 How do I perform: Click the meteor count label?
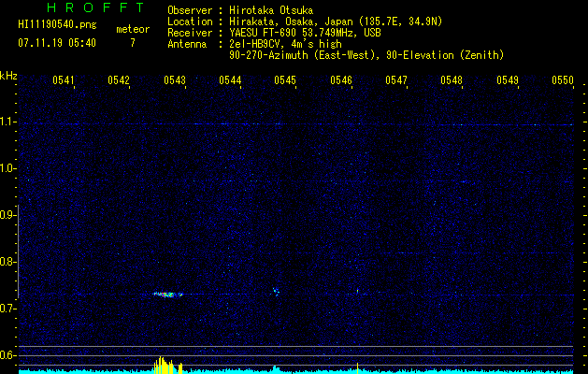point(133,29)
